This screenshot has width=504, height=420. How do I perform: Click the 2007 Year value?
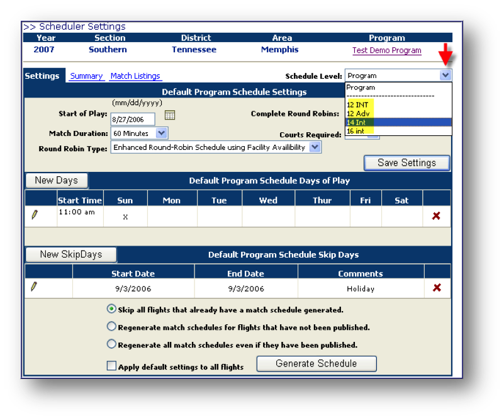point(44,50)
